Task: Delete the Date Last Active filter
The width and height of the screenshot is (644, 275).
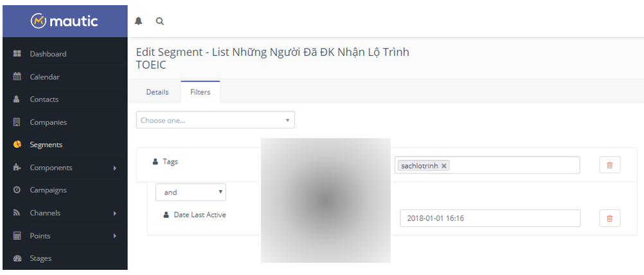Action: (x=609, y=218)
